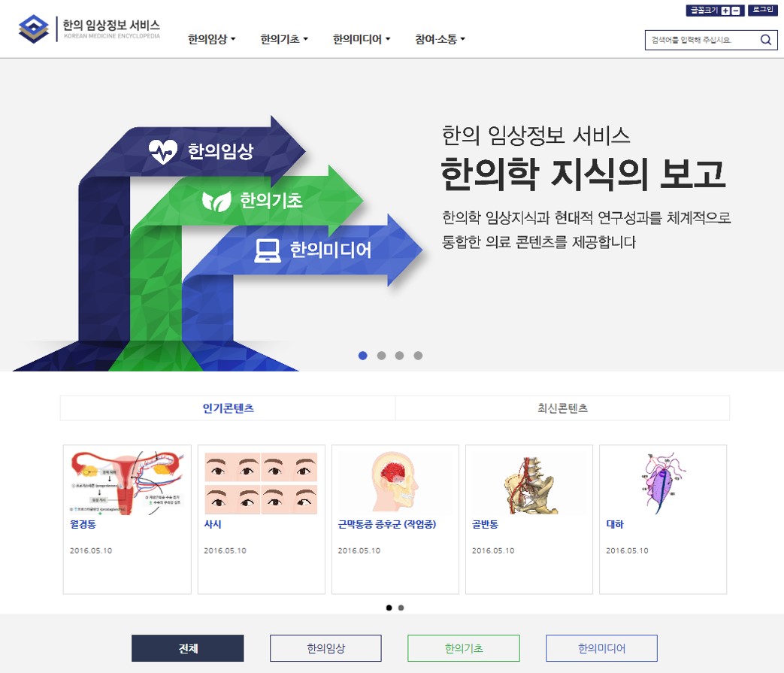Click the laptop icon on 한의미디어 arrow
The width and height of the screenshot is (784, 673).
[268, 250]
